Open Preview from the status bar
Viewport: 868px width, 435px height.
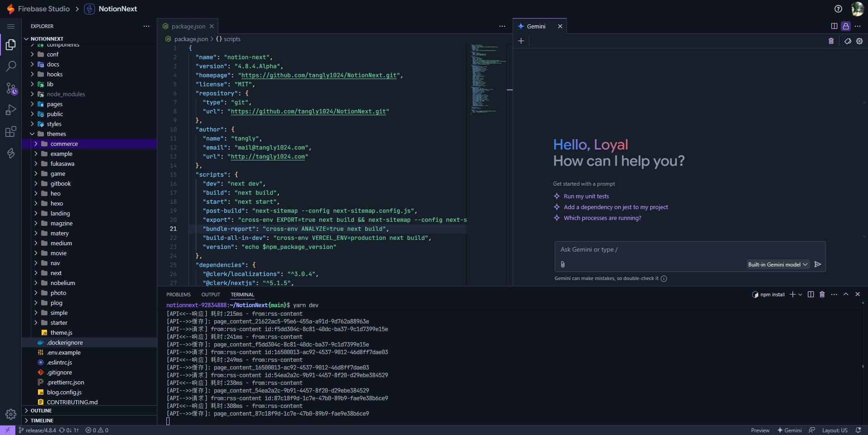[760, 430]
